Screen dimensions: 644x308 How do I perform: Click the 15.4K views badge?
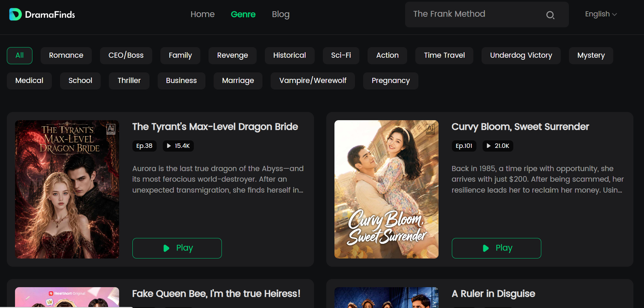pos(178,146)
